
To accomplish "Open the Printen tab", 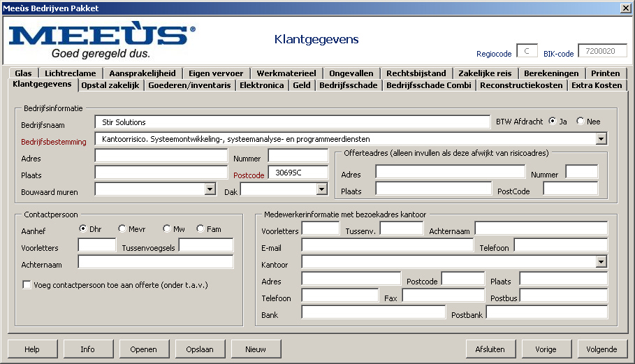I will 606,73.
